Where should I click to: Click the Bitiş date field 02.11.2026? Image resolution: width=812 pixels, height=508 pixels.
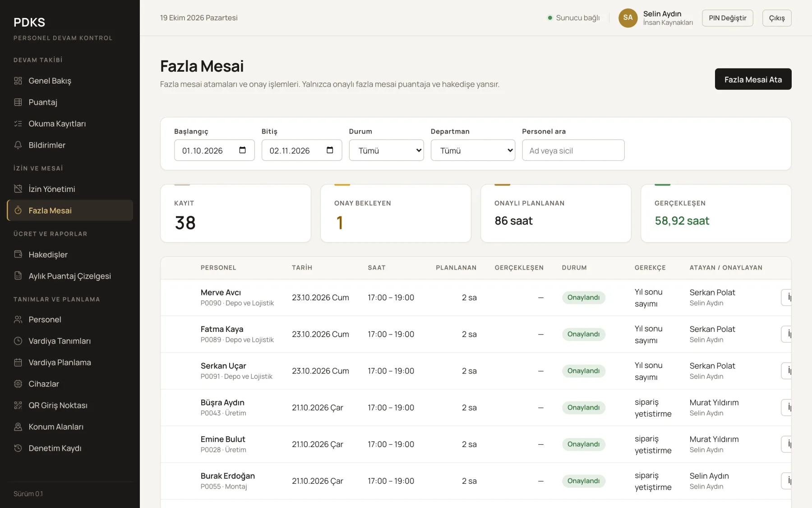[x=302, y=150]
